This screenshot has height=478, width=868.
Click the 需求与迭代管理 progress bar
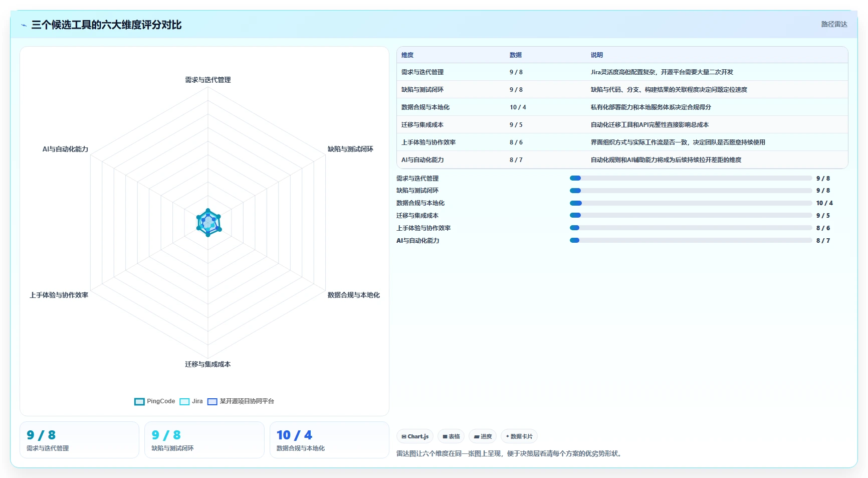691,178
